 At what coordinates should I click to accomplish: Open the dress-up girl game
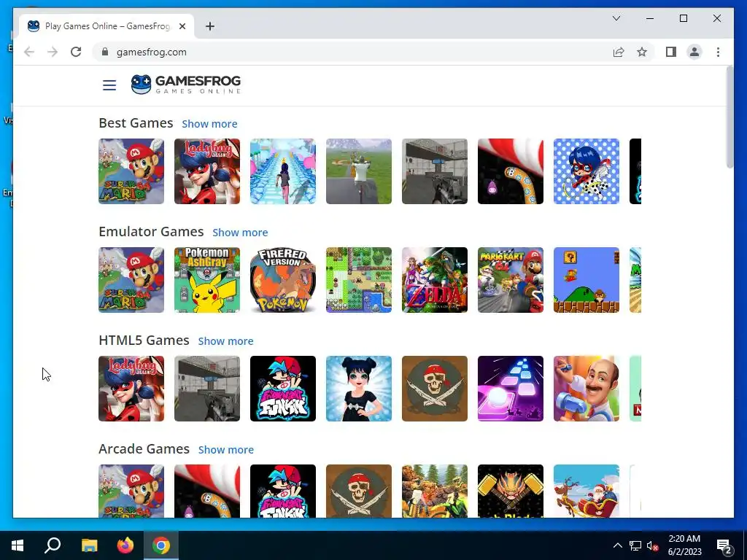click(x=359, y=389)
